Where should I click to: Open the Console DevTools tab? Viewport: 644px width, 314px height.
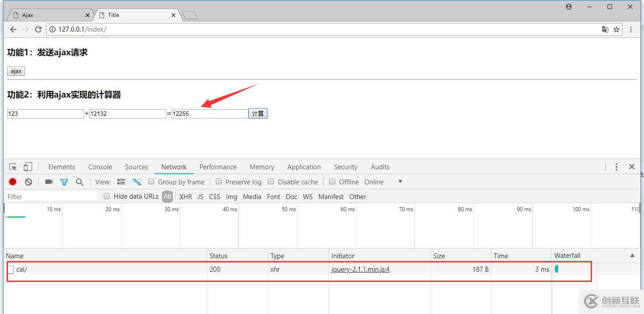coord(100,167)
